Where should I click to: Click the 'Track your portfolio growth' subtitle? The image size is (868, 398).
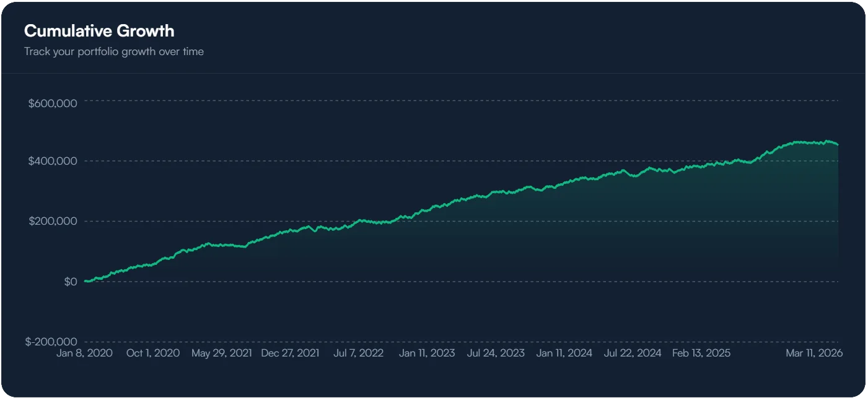point(114,51)
